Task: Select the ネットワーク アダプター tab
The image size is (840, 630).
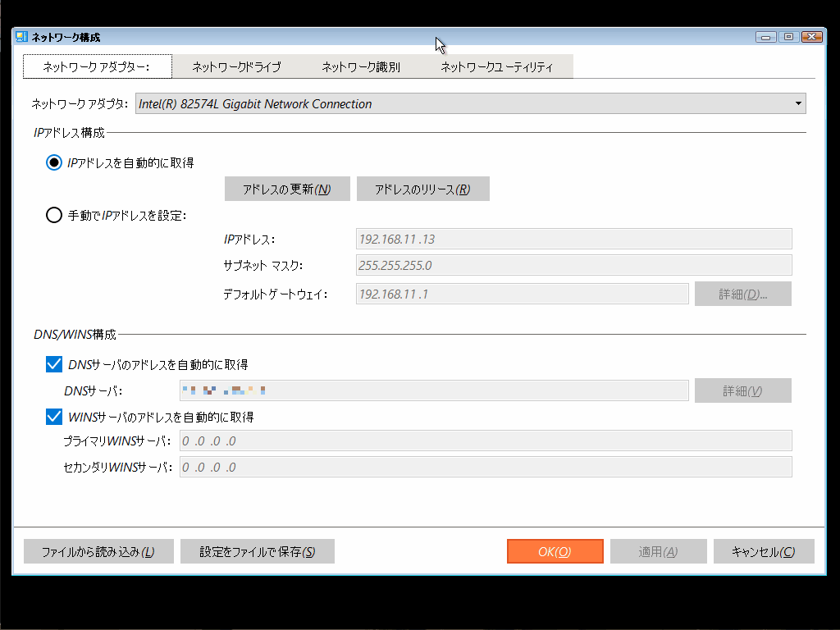Action: 97,66
